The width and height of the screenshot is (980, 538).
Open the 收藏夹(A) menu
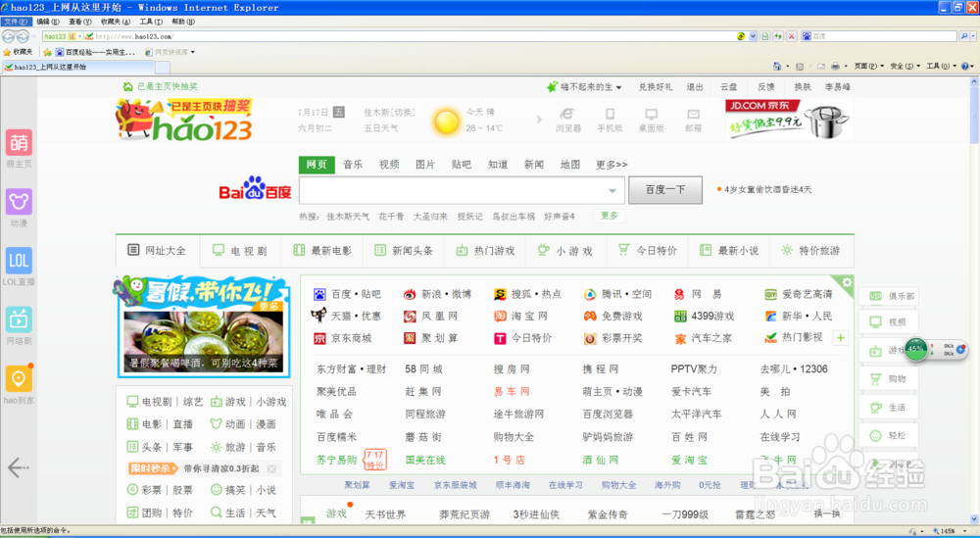point(116,22)
